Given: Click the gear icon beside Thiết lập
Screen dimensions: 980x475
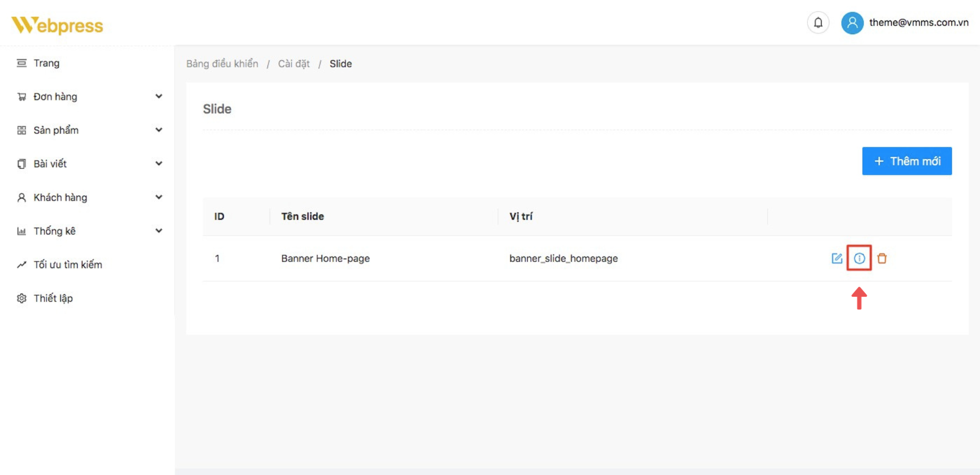Looking at the screenshot, I should click(21, 298).
